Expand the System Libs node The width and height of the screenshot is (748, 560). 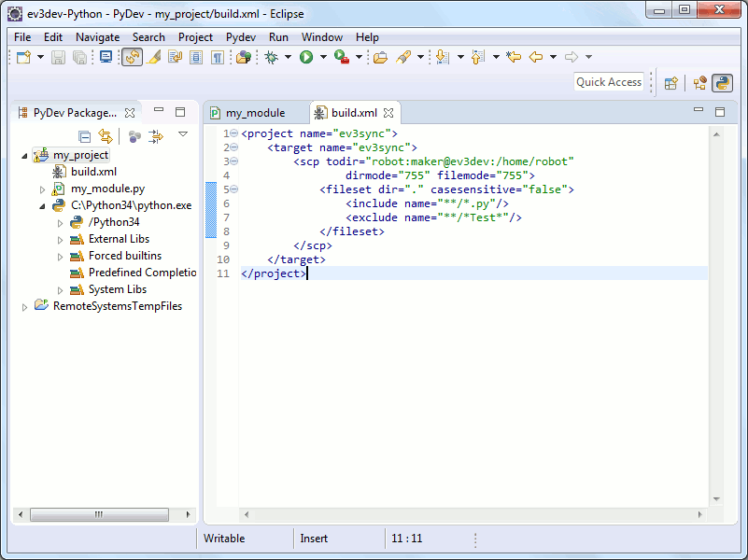click(60, 289)
